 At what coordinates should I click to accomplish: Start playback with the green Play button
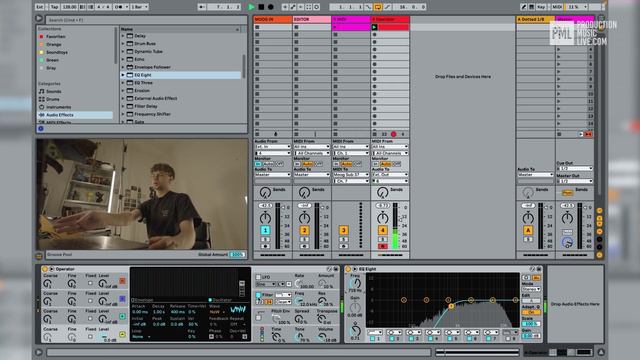[x=251, y=7]
